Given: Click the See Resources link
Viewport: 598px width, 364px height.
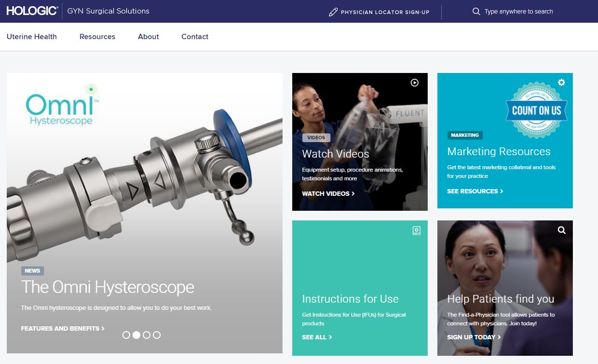Looking at the screenshot, I should [475, 191].
